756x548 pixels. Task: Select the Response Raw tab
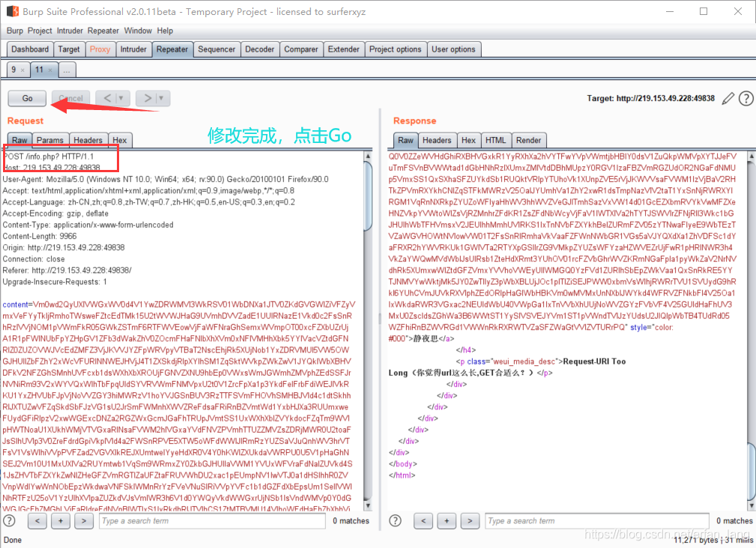click(405, 140)
